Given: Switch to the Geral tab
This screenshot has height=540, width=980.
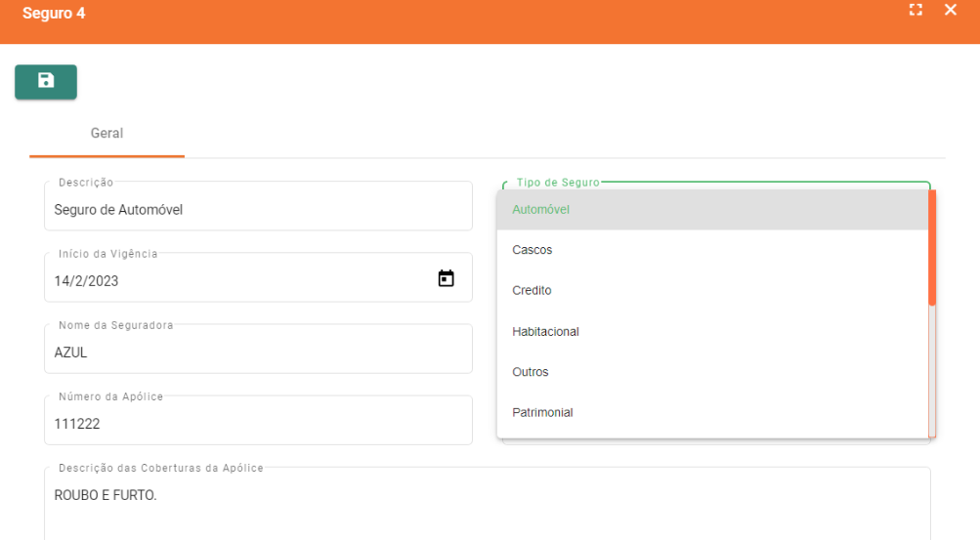Looking at the screenshot, I should click(107, 133).
